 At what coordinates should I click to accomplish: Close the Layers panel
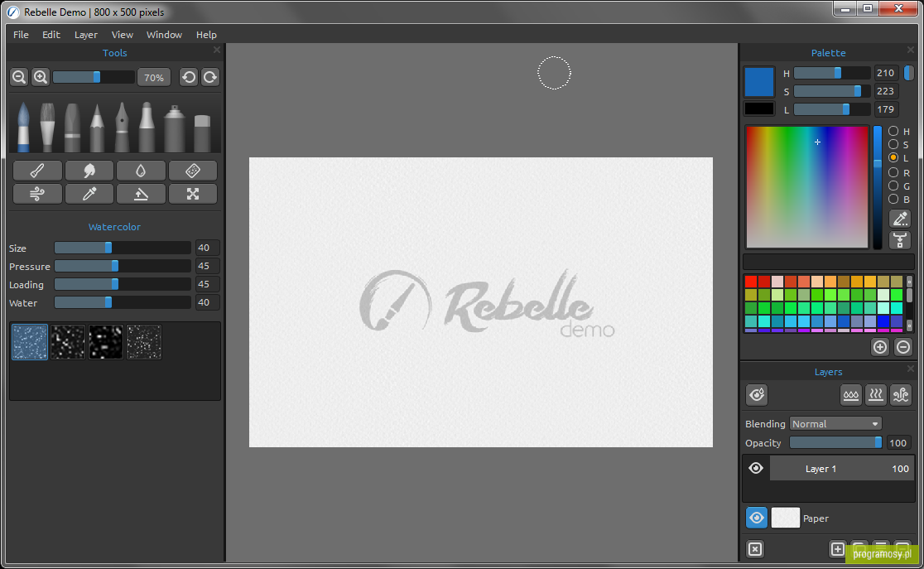(x=911, y=369)
